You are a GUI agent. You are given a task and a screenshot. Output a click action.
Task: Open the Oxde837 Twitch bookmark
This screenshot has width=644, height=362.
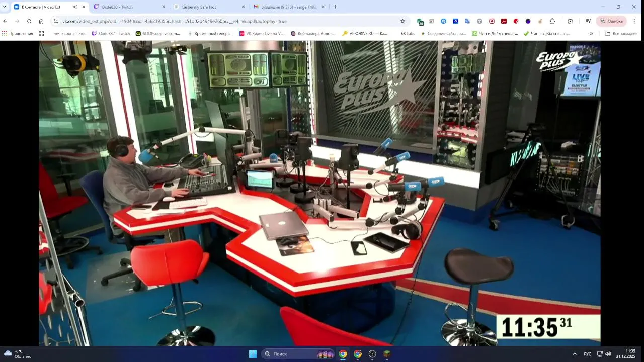[111, 34]
